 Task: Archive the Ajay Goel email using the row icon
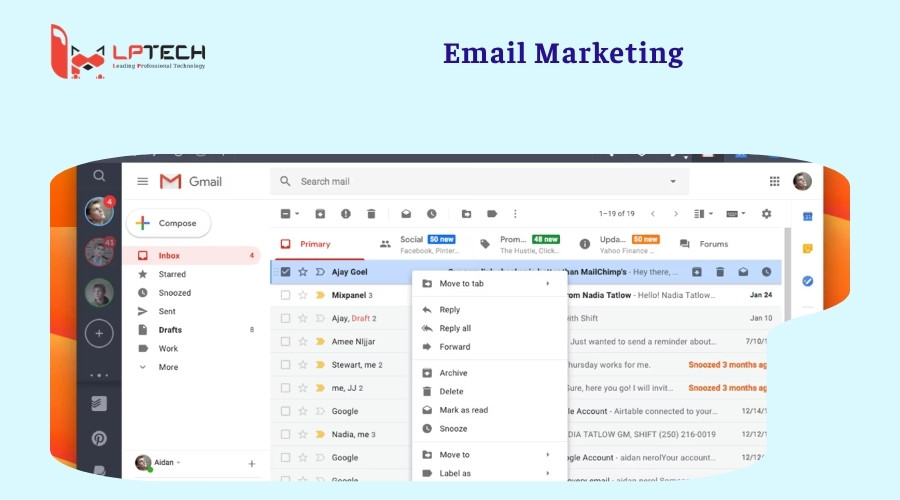point(696,272)
